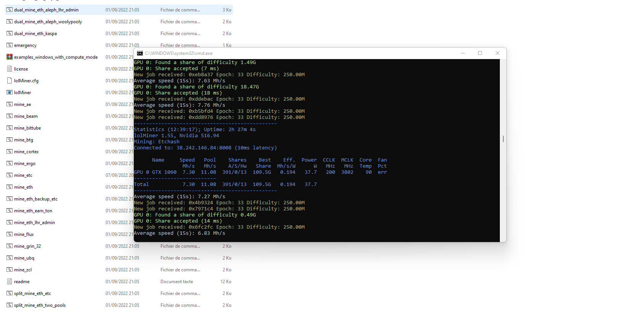
Task: Click 'Average speed (15s): 7.63 Mh/s' line
Action: pos(180,81)
